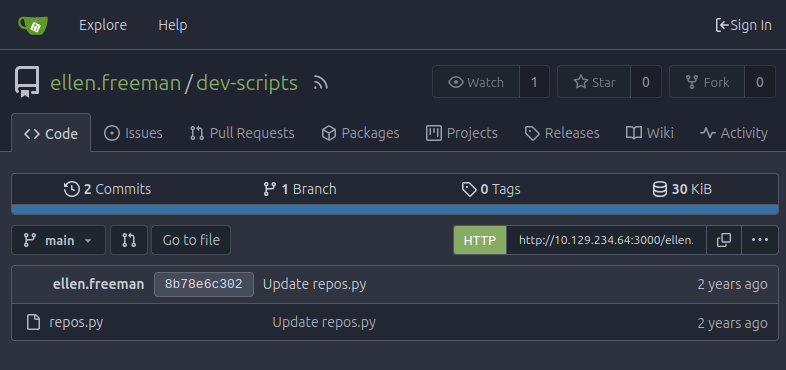
Task: Select the HTTP clone option
Action: coord(480,240)
